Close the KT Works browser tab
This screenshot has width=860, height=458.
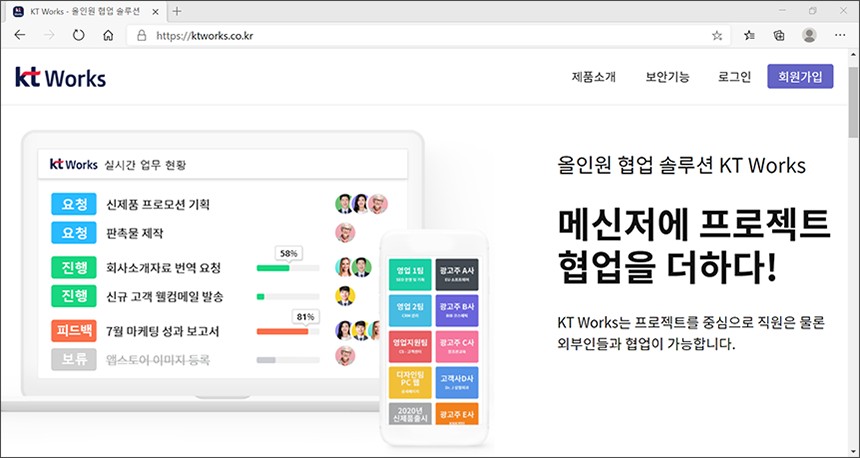[x=157, y=12]
